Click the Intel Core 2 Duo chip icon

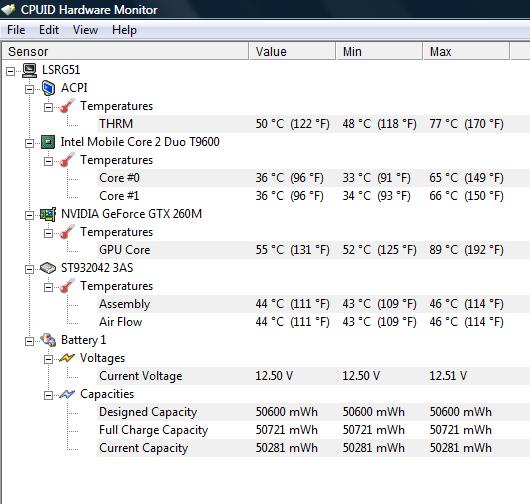(48, 142)
